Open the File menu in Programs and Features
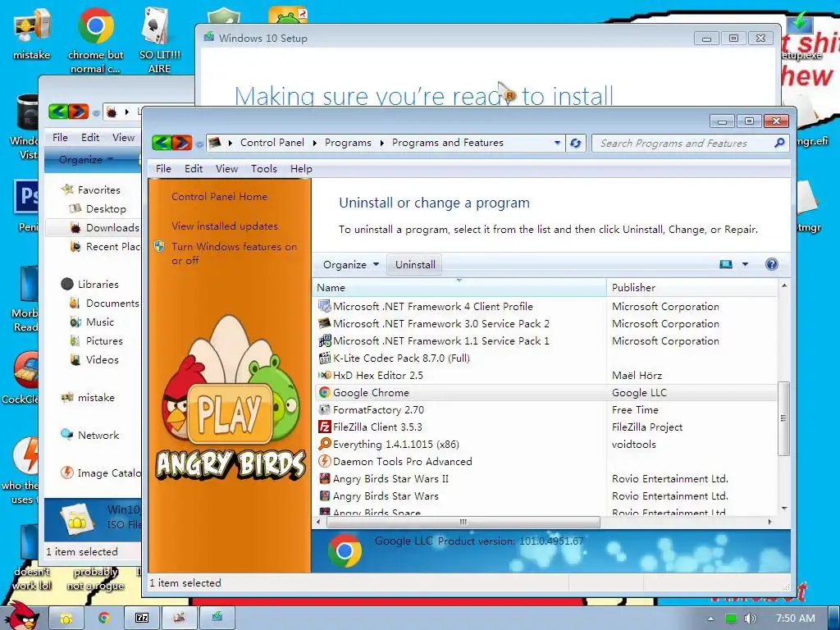840x630 pixels. click(163, 169)
